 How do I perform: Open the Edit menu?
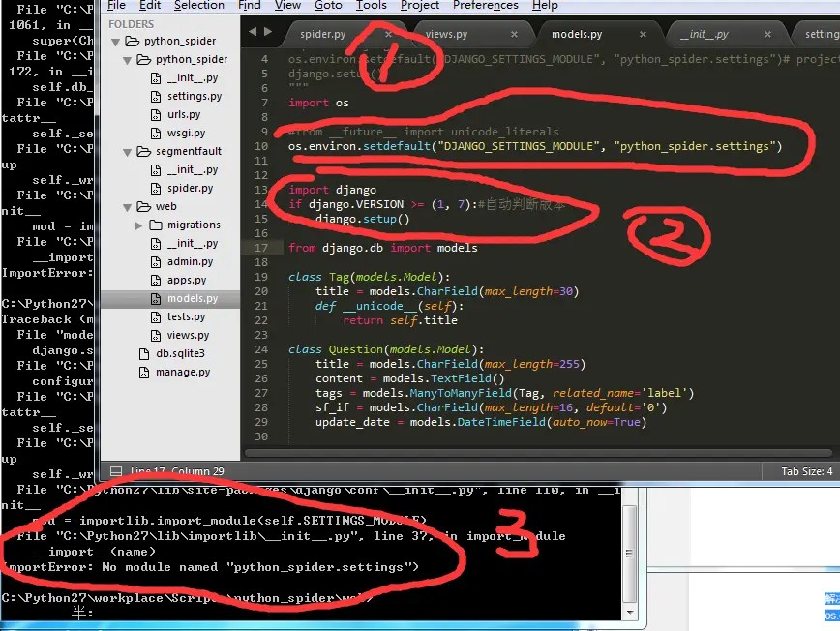[x=149, y=6]
